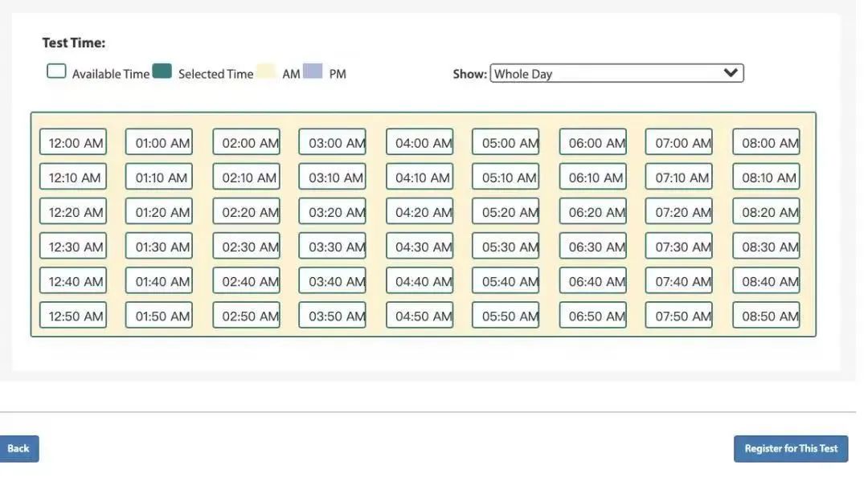Choose 06:20 AM test time
This screenshot has width=868, height=482.
[x=593, y=211]
